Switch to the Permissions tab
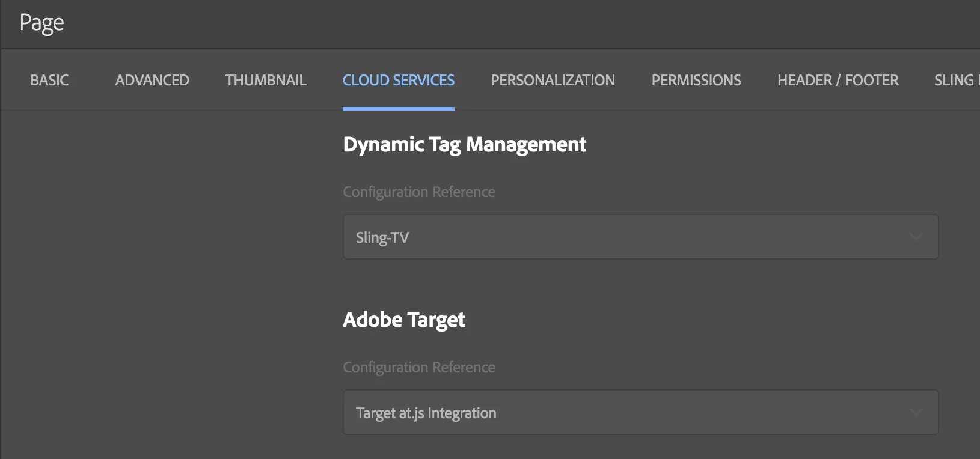This screenshot has height=459, width=980. click(x=696, y=80)
